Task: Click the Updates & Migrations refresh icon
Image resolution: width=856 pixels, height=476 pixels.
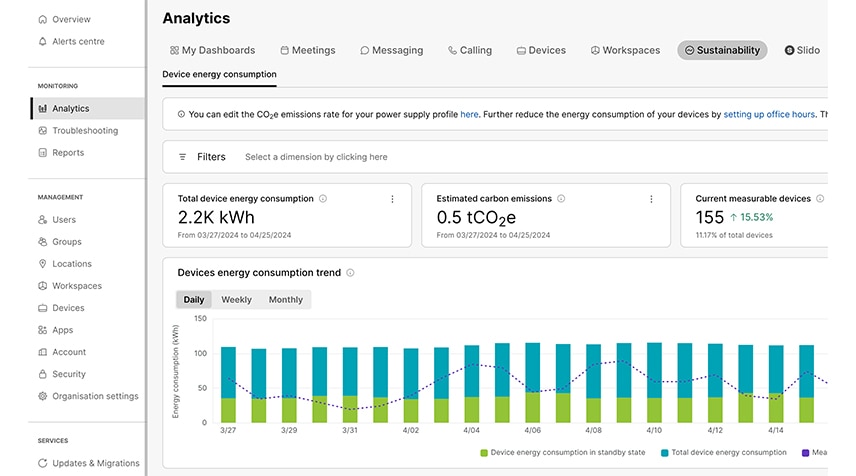Action: coord(43,463)
